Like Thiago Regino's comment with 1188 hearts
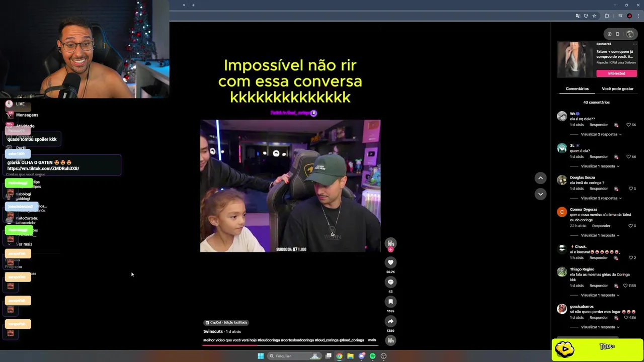 (x=625, y=286)
